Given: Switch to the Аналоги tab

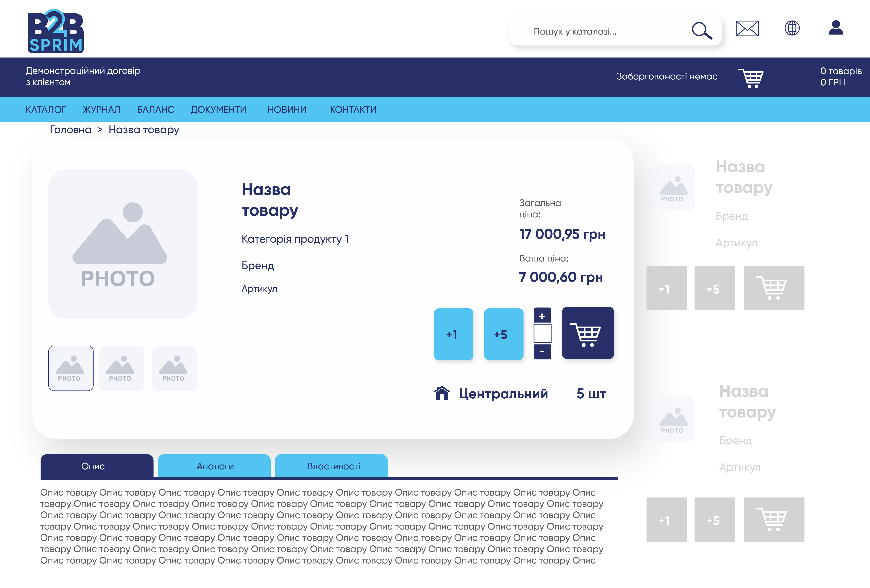Looking at the screenshot, I should coord(214,466).
